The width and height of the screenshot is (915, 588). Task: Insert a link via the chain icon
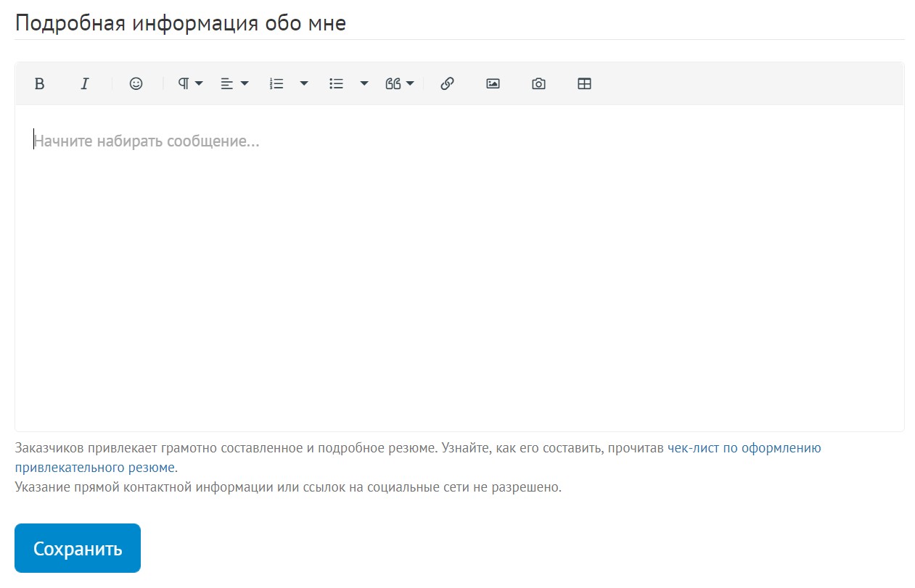pos(448,83)
